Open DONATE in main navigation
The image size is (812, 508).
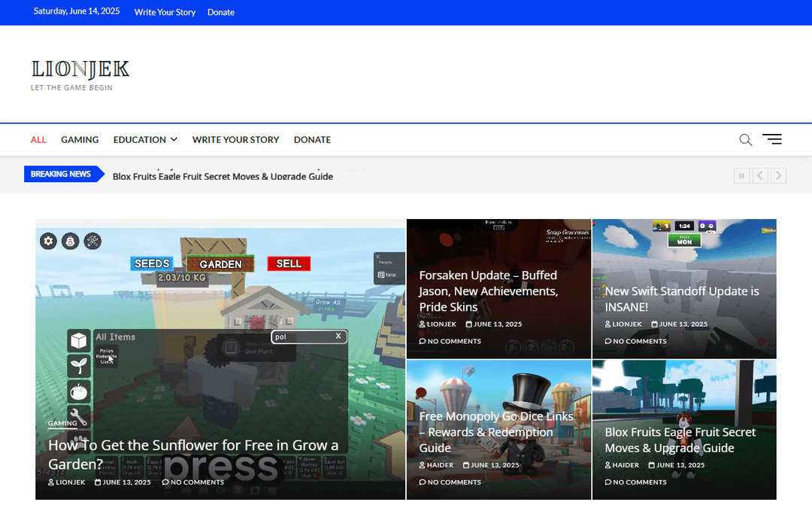click(x=312, y=139)
